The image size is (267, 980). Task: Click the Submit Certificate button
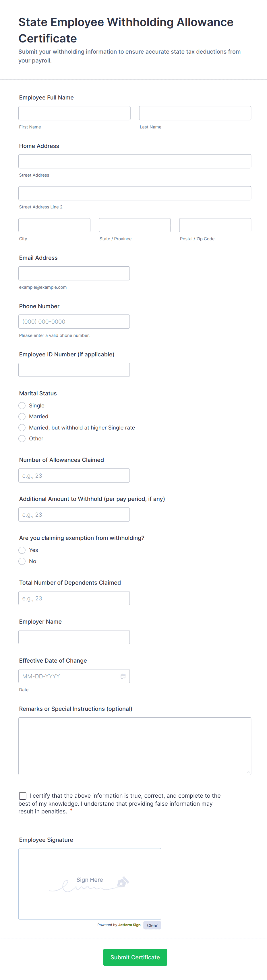[x=135, y=957]
